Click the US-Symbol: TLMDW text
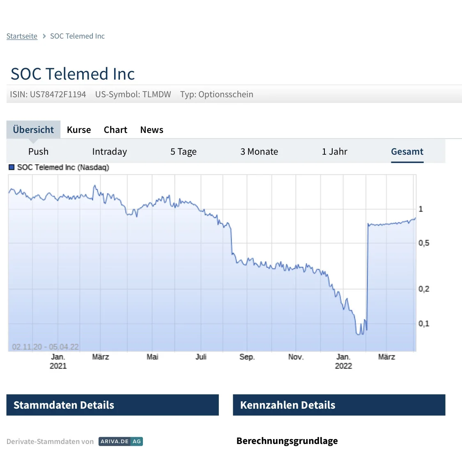Screen dimensions: 462x476 [x=133, y=94]
